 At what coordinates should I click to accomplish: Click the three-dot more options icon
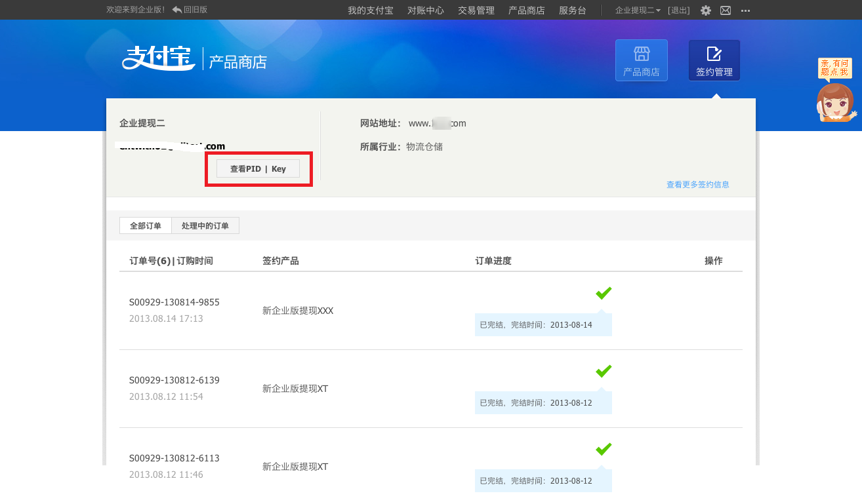[745, 10]
